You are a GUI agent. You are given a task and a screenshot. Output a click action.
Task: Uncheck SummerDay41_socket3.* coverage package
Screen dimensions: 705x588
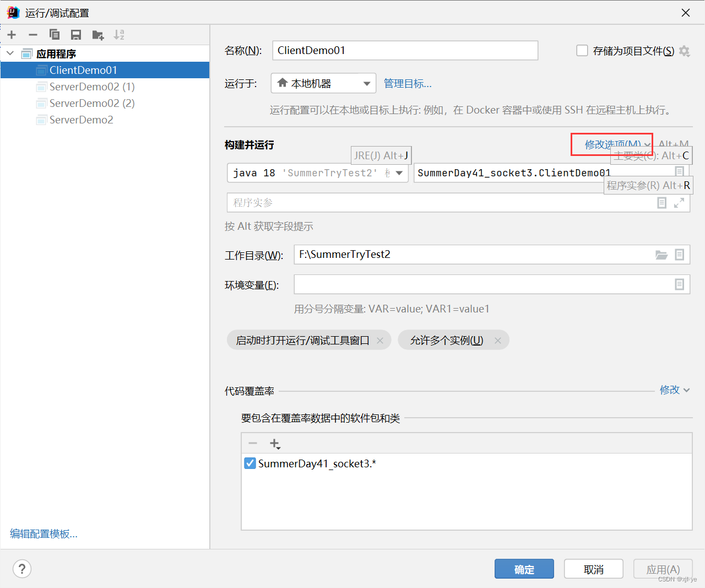(x=250, y=463)
